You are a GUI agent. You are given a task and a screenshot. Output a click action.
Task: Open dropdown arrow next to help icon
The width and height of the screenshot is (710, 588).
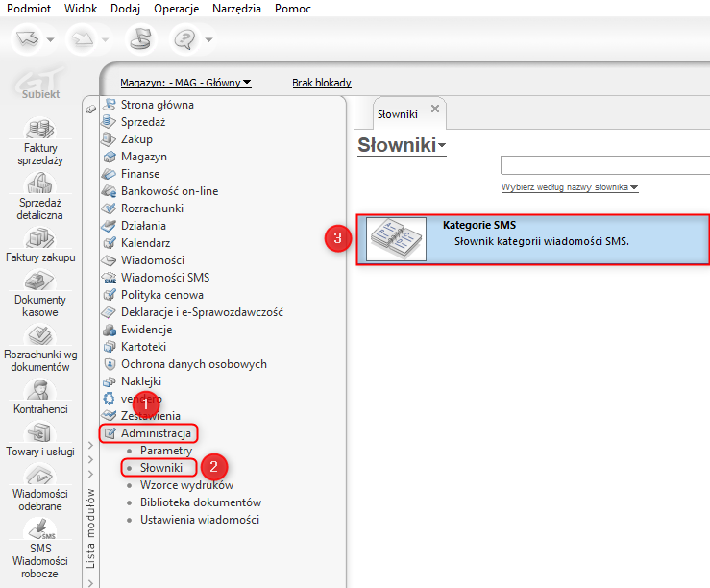coord(208,39)
